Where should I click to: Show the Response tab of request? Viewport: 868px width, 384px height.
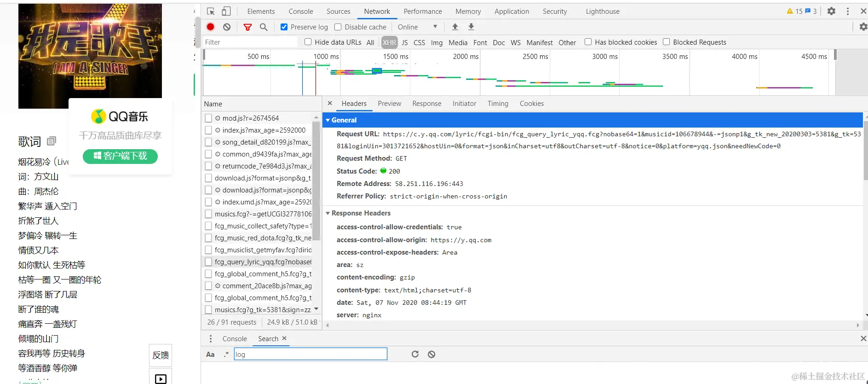(x=427, y=104)
